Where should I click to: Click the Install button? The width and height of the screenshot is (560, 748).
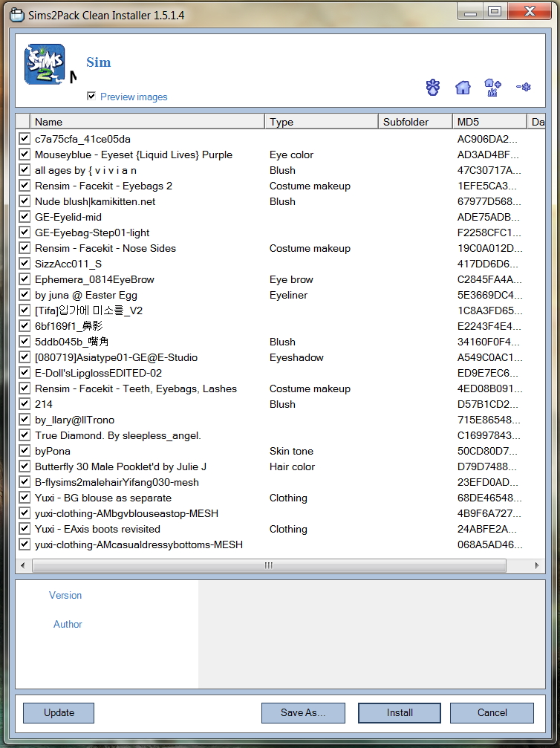point(400,712)
